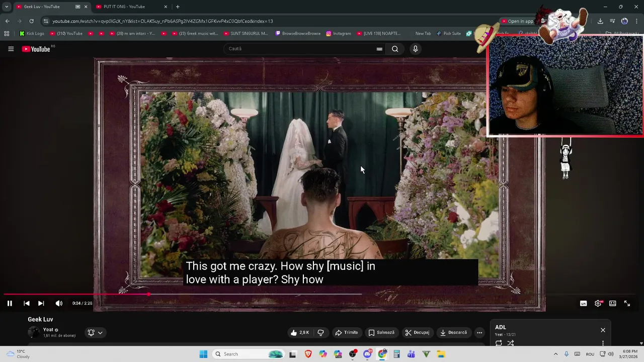The image size is (644, 362).
Task: Reload the page with refresh icon
Action: tap(31, 21)
